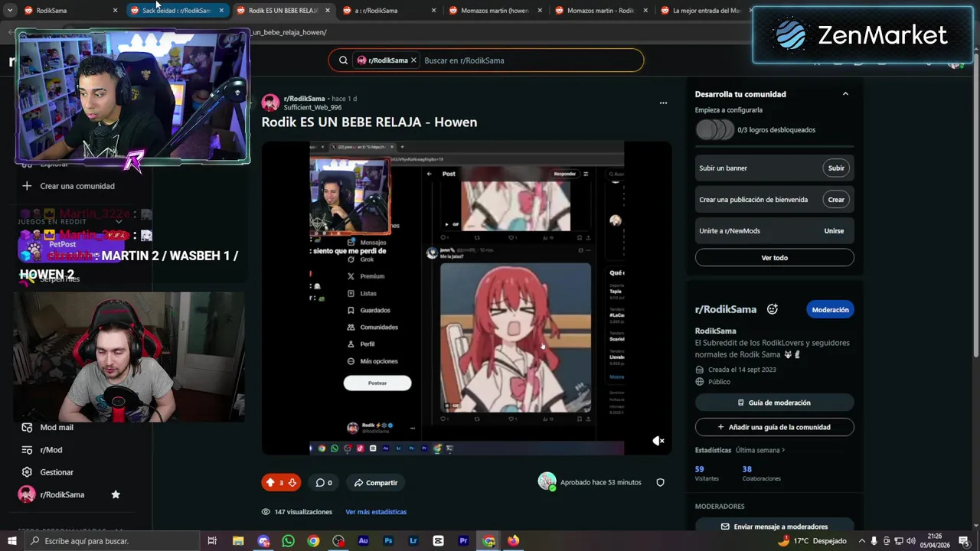
Task: Open Gestionar in the sidebar
Action: click(x=57, y=472)
